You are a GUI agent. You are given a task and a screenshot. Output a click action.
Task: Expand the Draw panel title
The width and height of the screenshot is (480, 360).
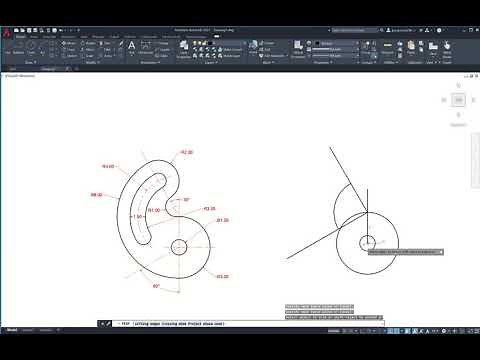31,62
